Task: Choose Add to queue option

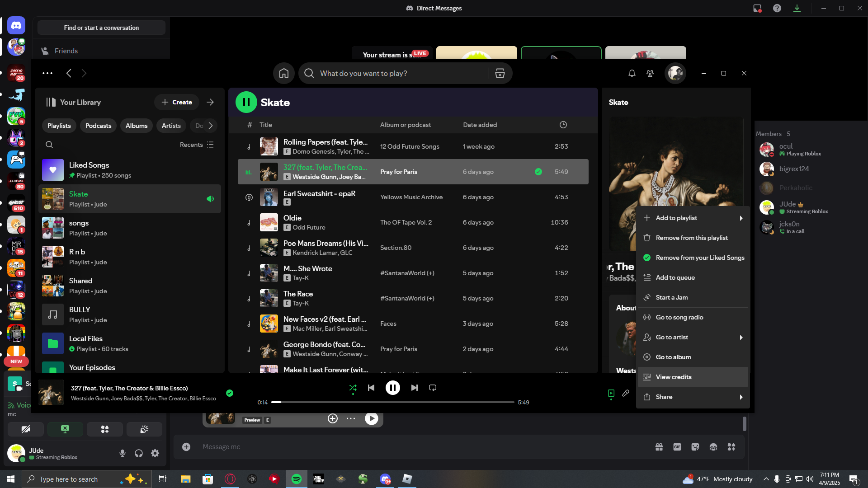Action: click(x=675, y=277)
